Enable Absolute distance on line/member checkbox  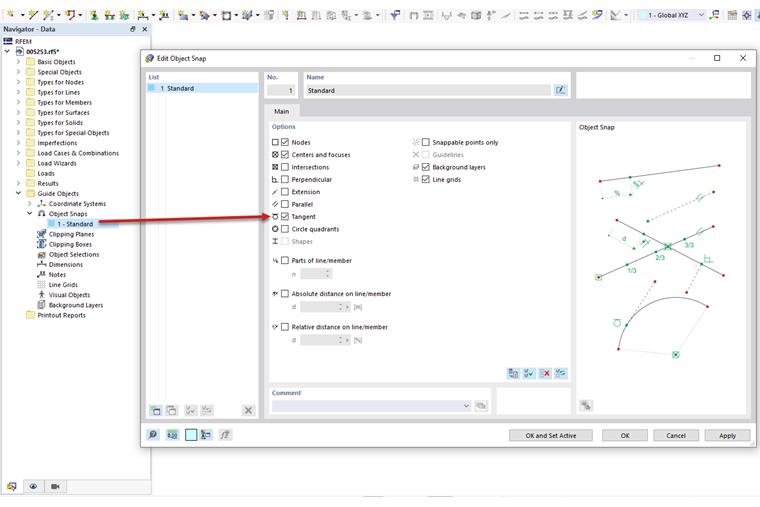coord(285,293)
